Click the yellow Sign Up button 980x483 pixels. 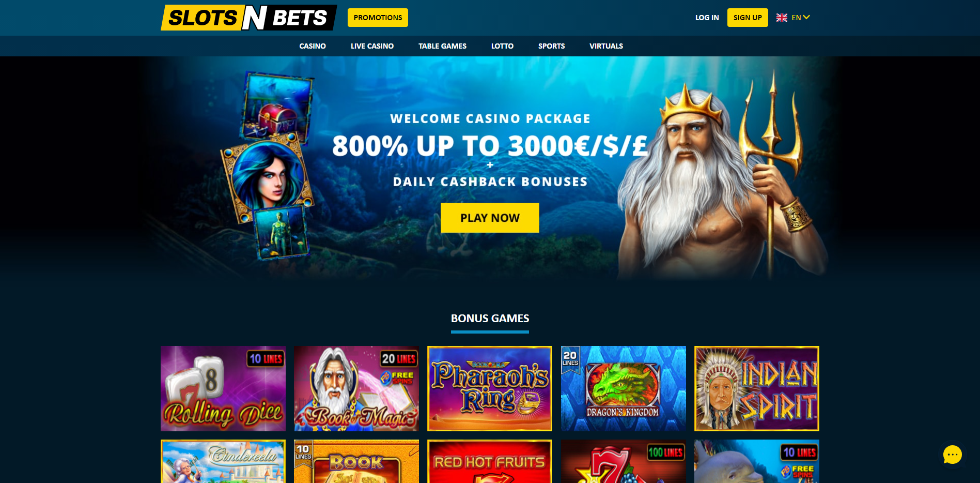coord(748,18)
